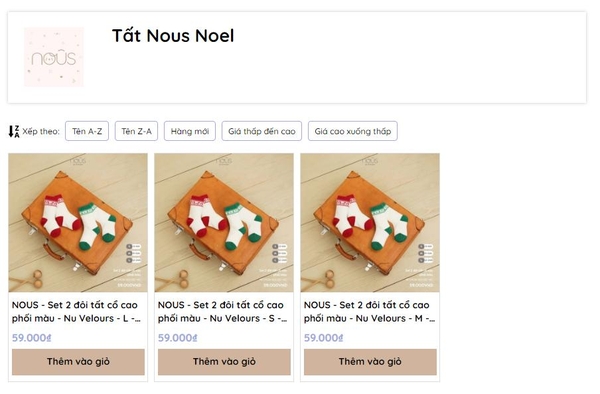Sort by Giá cao xuống thấp
600x394 pixels.
pyautogui.click(x=352, y=131)
